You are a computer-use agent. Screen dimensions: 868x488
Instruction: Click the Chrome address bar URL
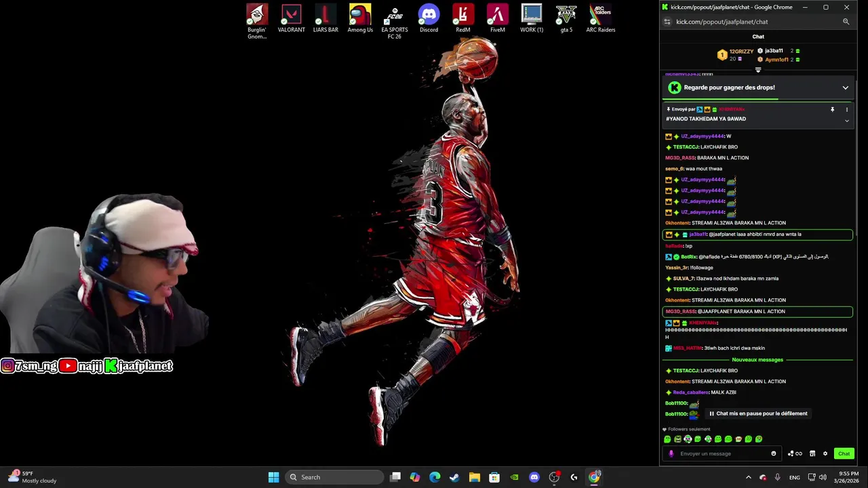click(722, 22)
